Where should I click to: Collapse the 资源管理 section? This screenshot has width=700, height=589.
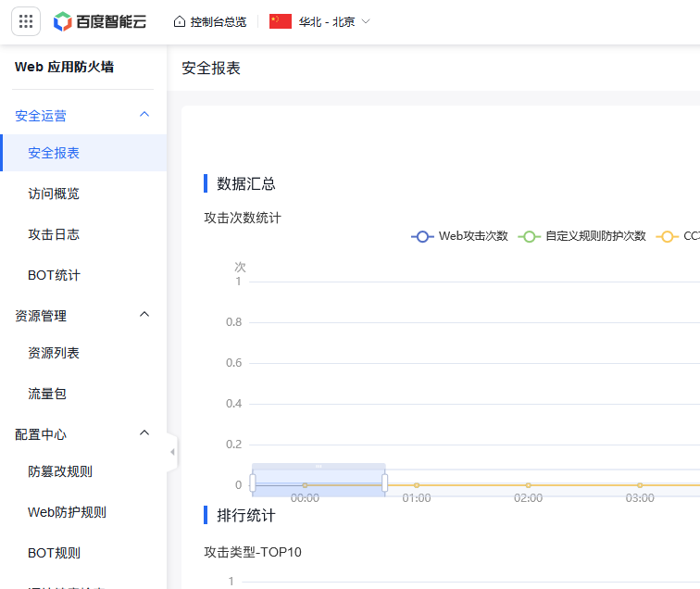tap(144, 314)
